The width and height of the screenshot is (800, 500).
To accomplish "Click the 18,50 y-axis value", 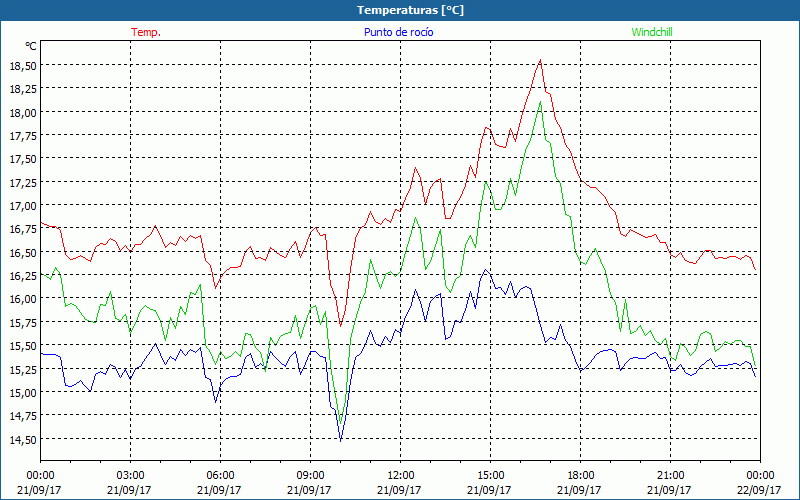I will click(23, 66).
